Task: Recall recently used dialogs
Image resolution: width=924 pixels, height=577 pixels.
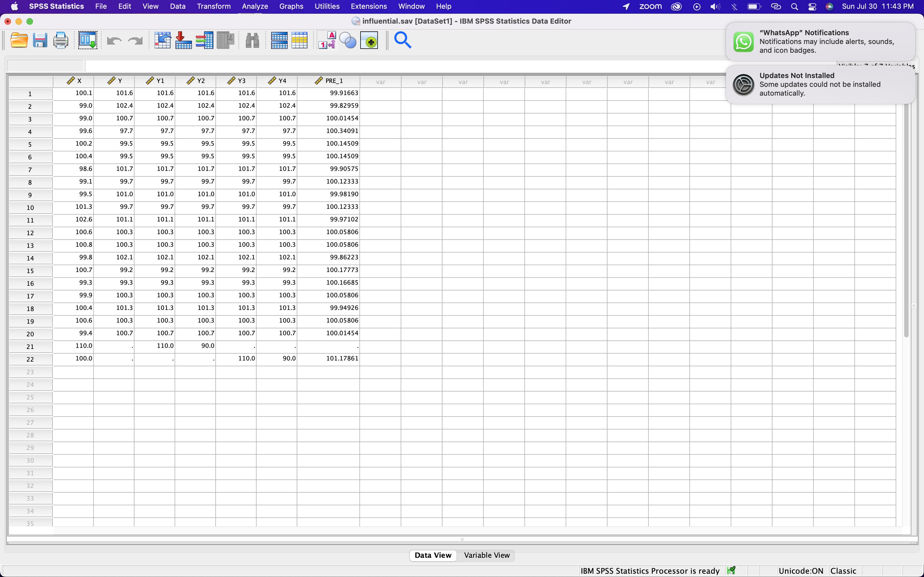Action: pos(87,40)
